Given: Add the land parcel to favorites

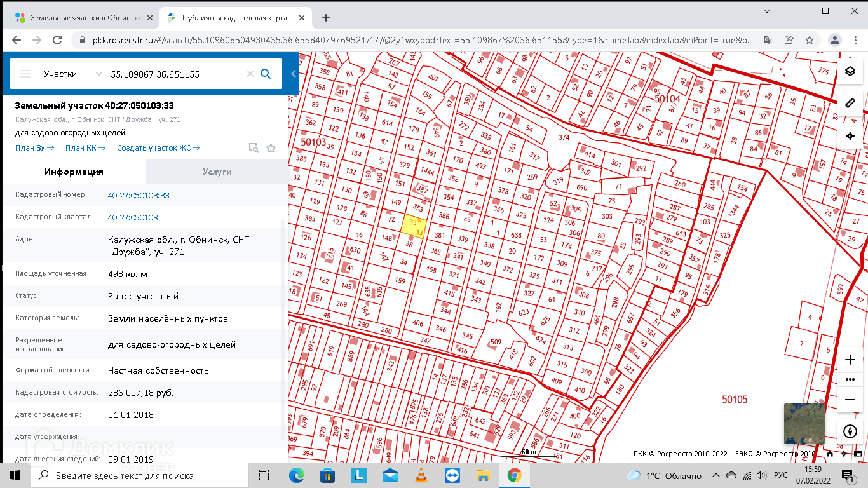Looking at the screenshot, I should pyautogui.click(x=271, y=148).
